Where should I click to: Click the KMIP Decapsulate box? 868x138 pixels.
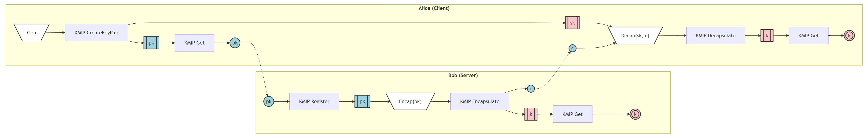click(x=715, y=36)
